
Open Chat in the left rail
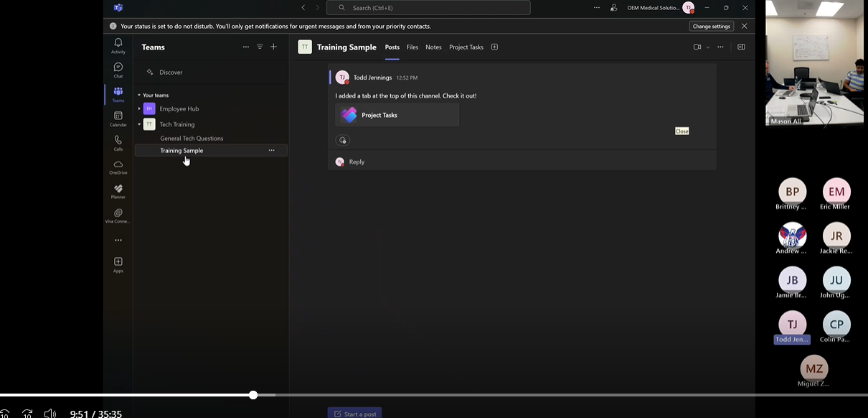coord(118,70)
